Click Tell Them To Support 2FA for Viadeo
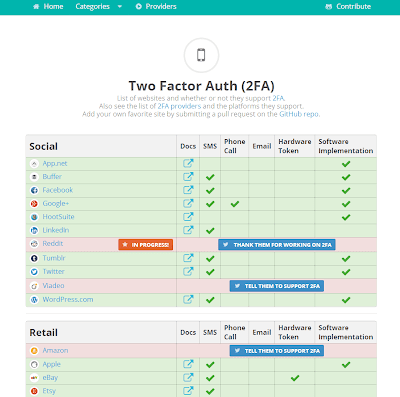This screenshot has width=400, height=397. [277, 286]
